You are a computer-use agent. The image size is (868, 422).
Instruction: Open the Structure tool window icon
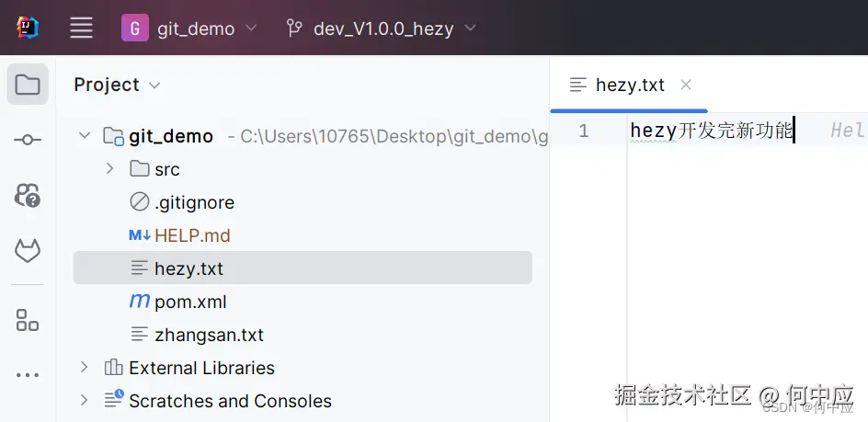pos(28,321)
